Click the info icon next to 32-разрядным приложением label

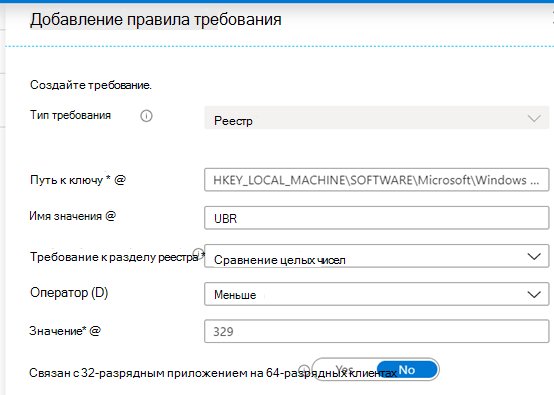[304, 370]
